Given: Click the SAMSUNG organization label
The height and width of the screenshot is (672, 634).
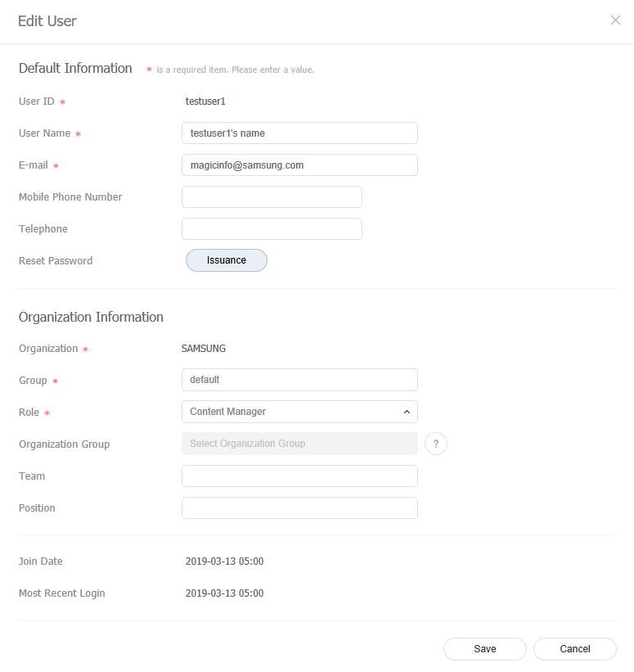Looking at the screenshot, I should 203,348.
